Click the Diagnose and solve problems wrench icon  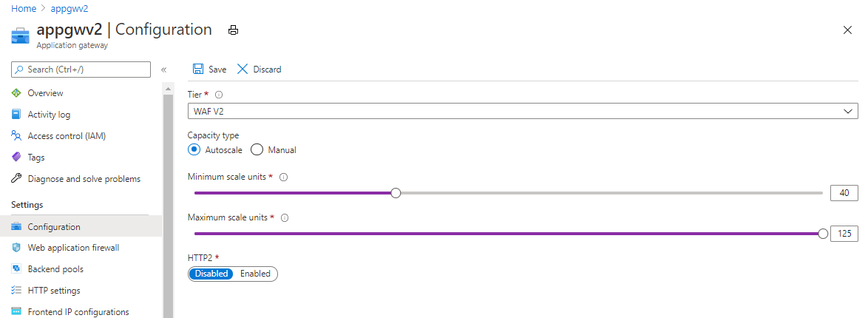pos(16,179)
